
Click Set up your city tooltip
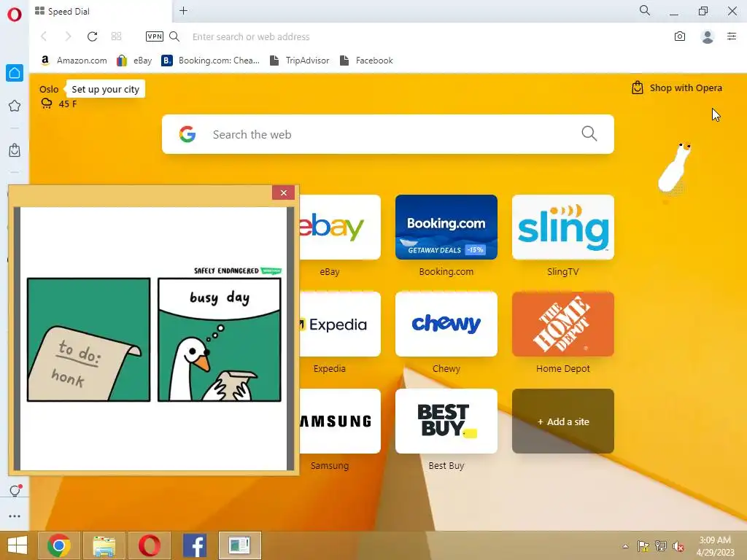pos(105,89)
